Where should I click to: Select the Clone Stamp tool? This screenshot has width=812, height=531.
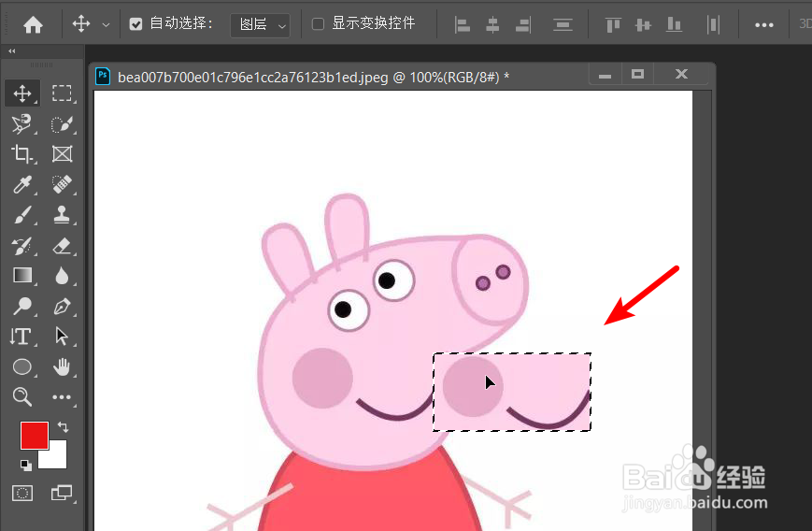point(63,215)
